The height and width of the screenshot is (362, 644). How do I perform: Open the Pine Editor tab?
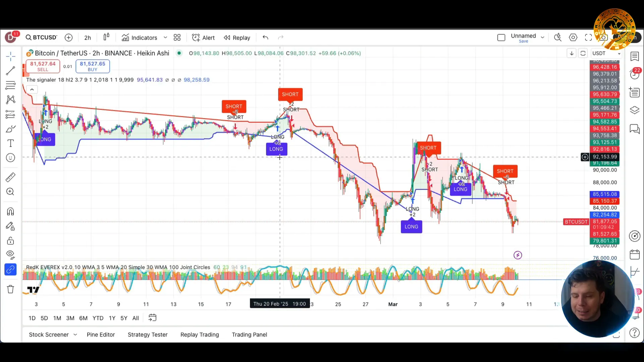(x=101, y=335)
